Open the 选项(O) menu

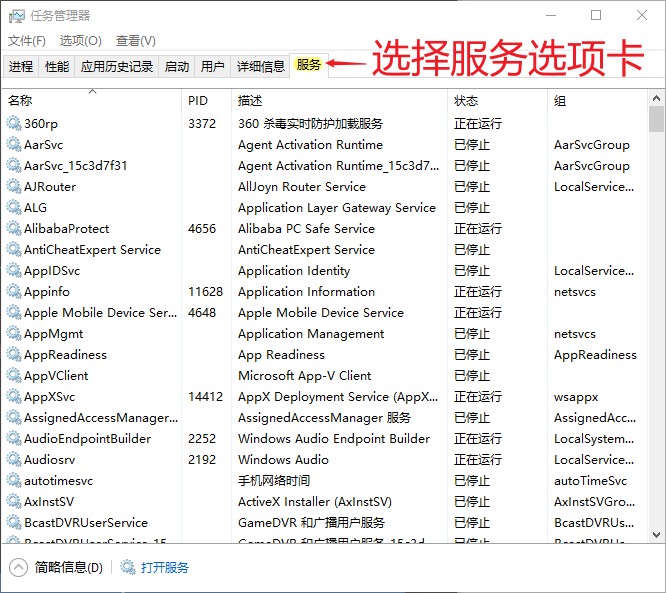(80, 41)
